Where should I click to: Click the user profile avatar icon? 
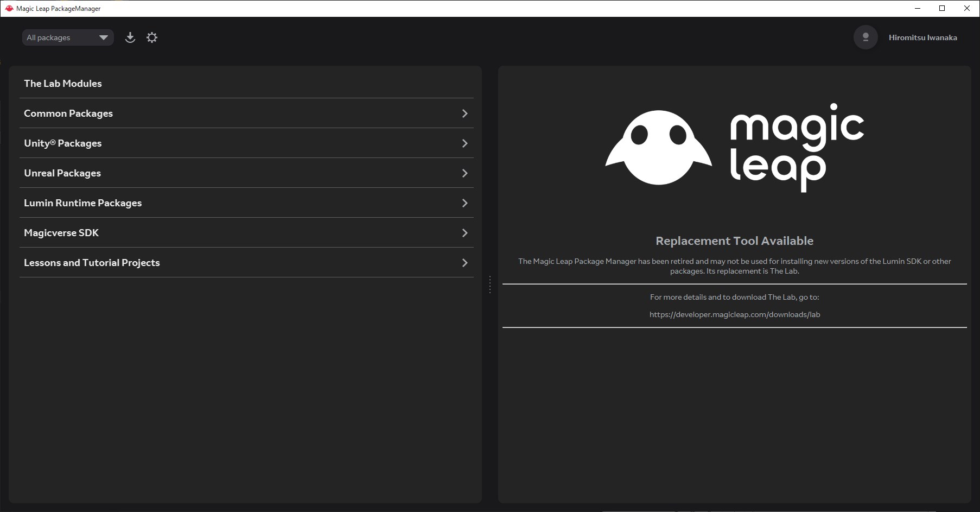pyautogui.click(x=866, y=37)
